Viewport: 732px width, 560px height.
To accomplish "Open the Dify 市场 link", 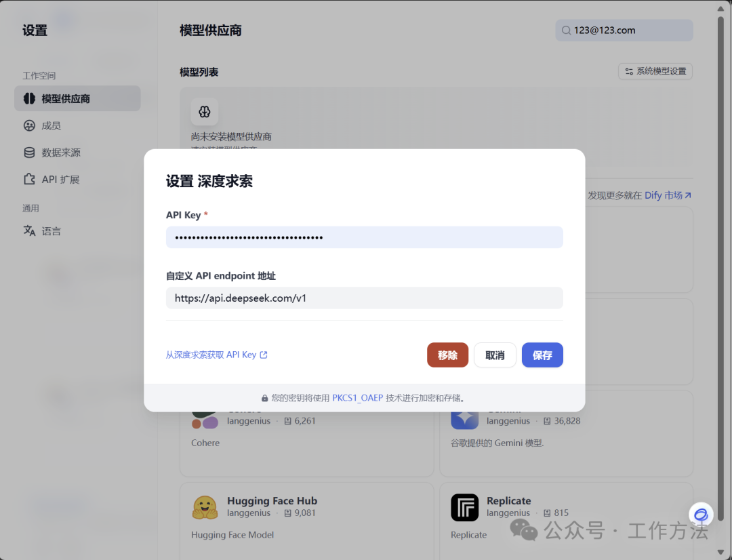I will pos(668,195).
